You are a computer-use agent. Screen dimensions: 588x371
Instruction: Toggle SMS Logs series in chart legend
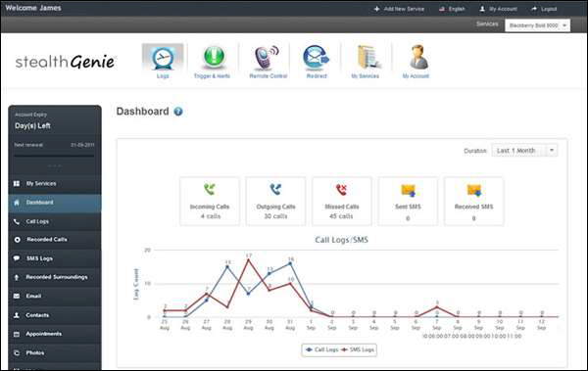click(x=358, y=349)
